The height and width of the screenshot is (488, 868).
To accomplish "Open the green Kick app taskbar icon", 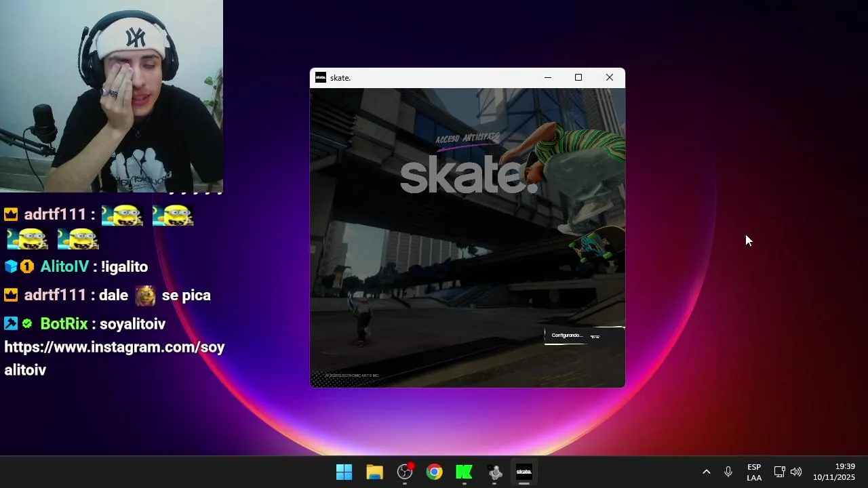I will point(465,472).
